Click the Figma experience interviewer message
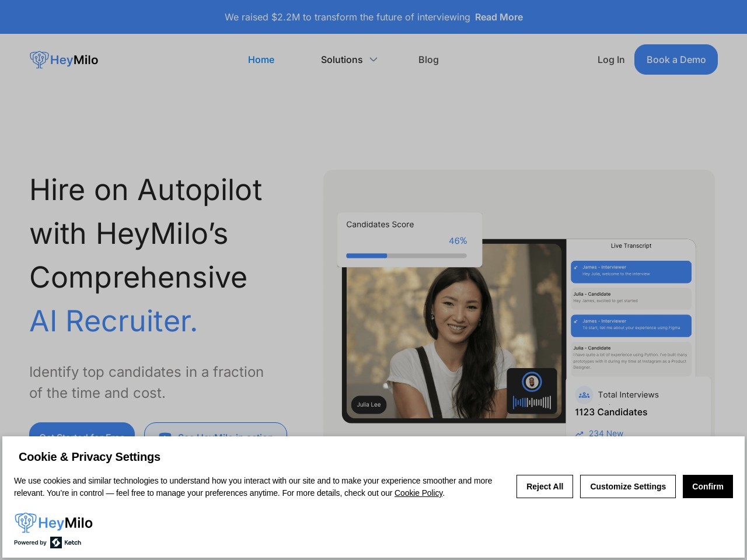The width and height of the screenshot is (747, 560). click(631, 326)
